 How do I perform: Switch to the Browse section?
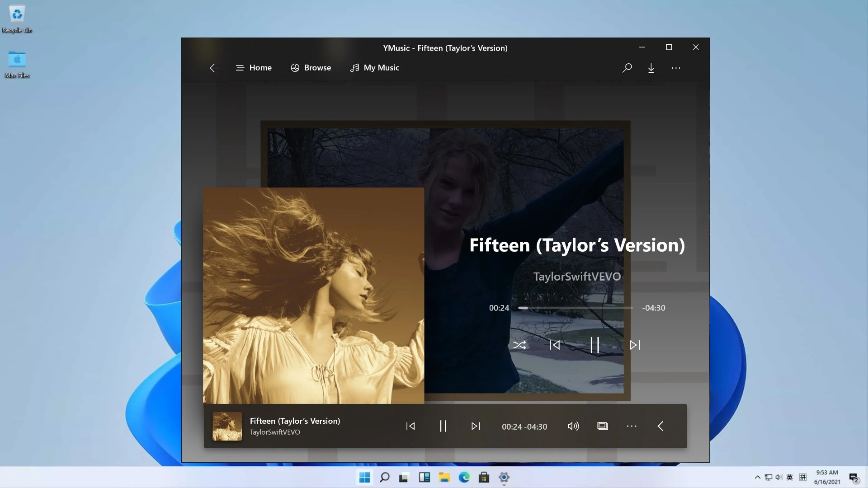click(x=311, y=68)
